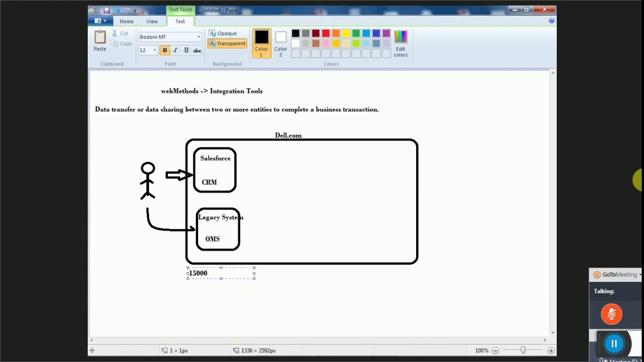Click inside the 15000 text box
This screenshot has width=644, height=362.
pos(221,273)
